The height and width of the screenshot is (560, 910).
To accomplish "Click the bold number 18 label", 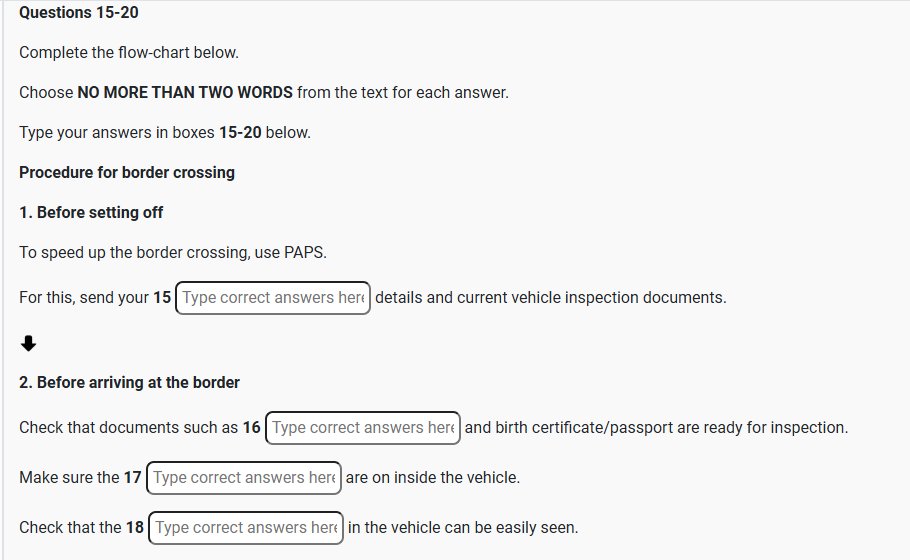I will click(x=135, y=528).
